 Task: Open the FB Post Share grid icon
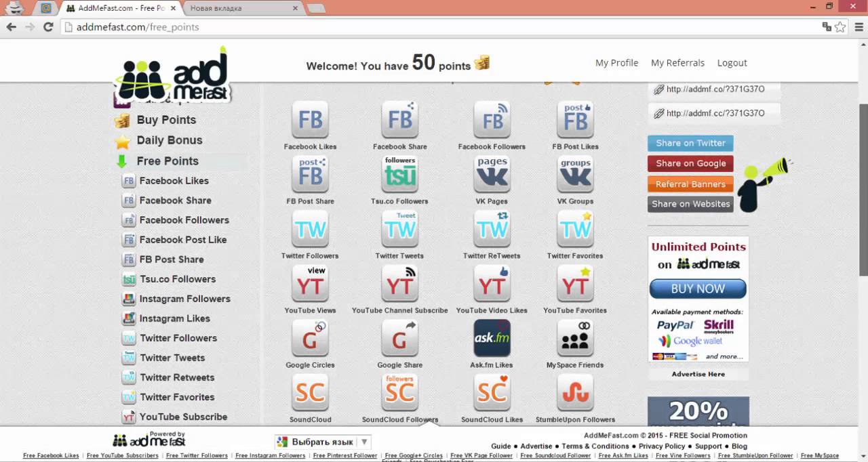point(310,175)
